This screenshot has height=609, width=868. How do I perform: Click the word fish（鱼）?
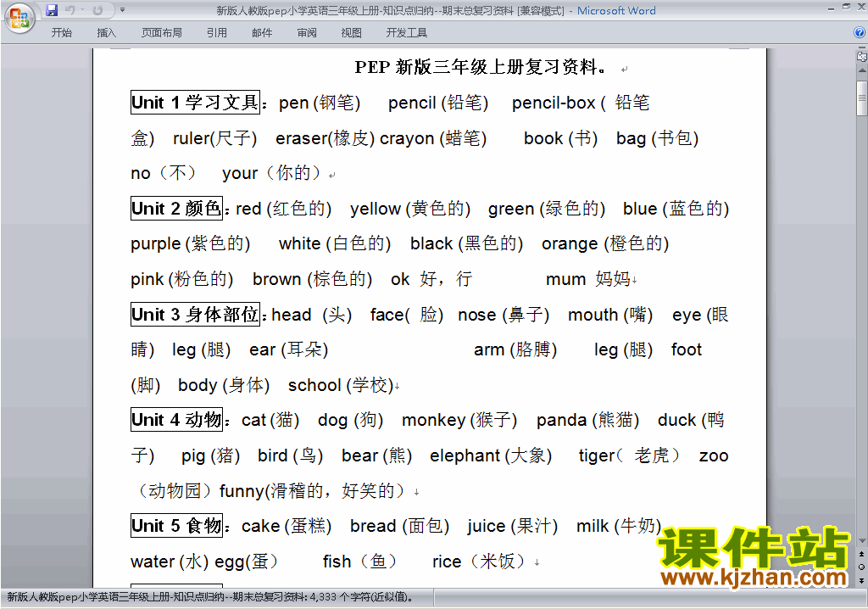click(x=360, y=562)
